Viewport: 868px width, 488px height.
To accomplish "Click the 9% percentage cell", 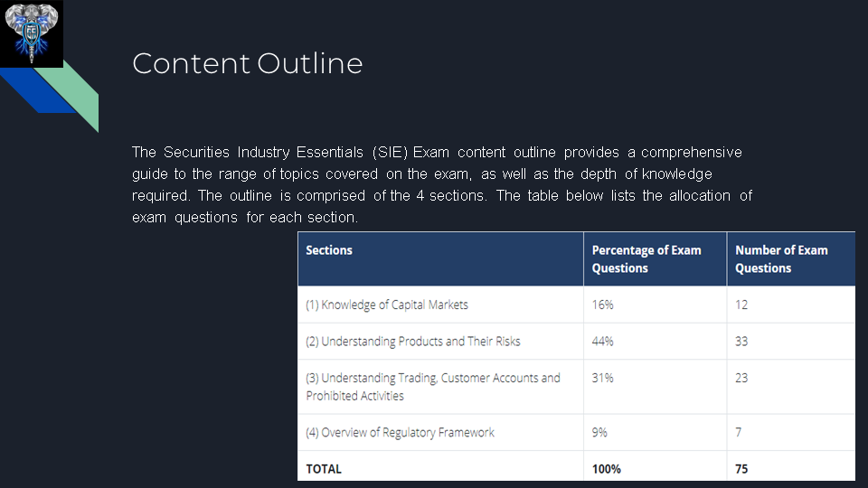I will click(x=600, y=433).
